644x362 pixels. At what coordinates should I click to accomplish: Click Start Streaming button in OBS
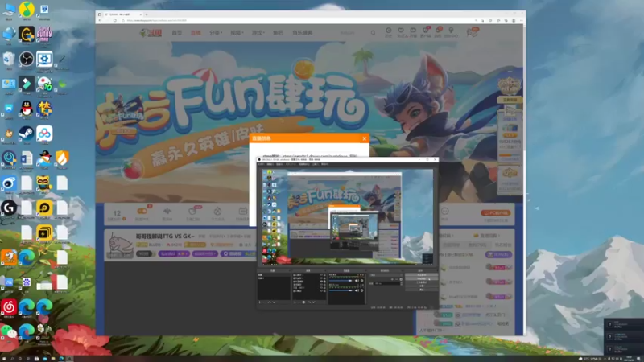pos(422,274)
